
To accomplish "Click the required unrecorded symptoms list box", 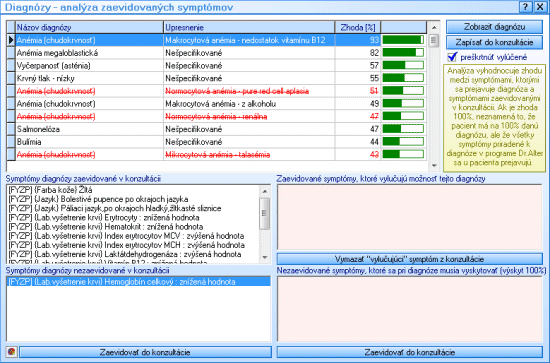I will click(x=410, y=309).
